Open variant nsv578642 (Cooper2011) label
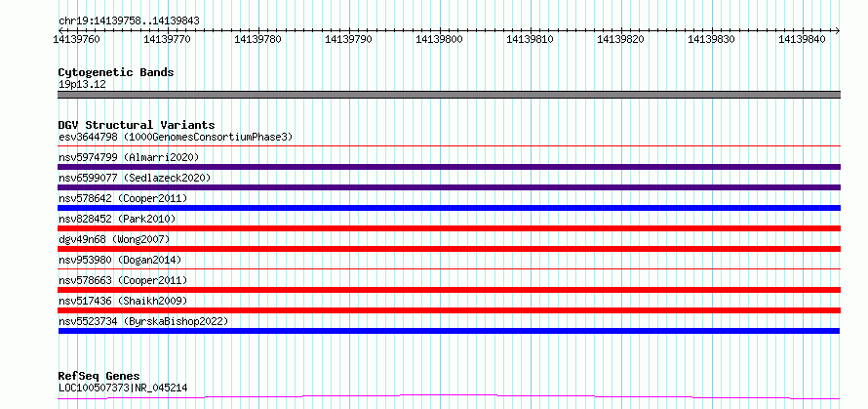868x409 pixels. [123, 198]
